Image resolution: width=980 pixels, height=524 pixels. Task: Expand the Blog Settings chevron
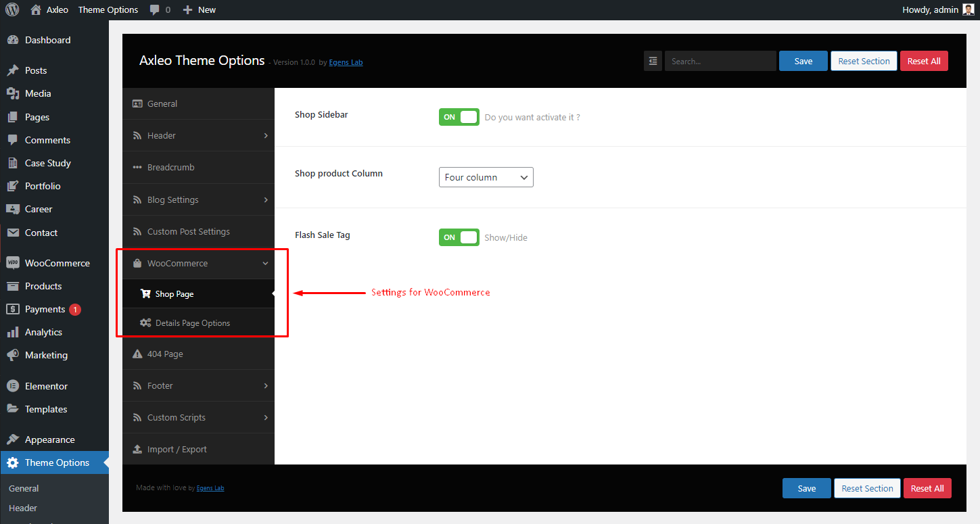pos(266,199)
